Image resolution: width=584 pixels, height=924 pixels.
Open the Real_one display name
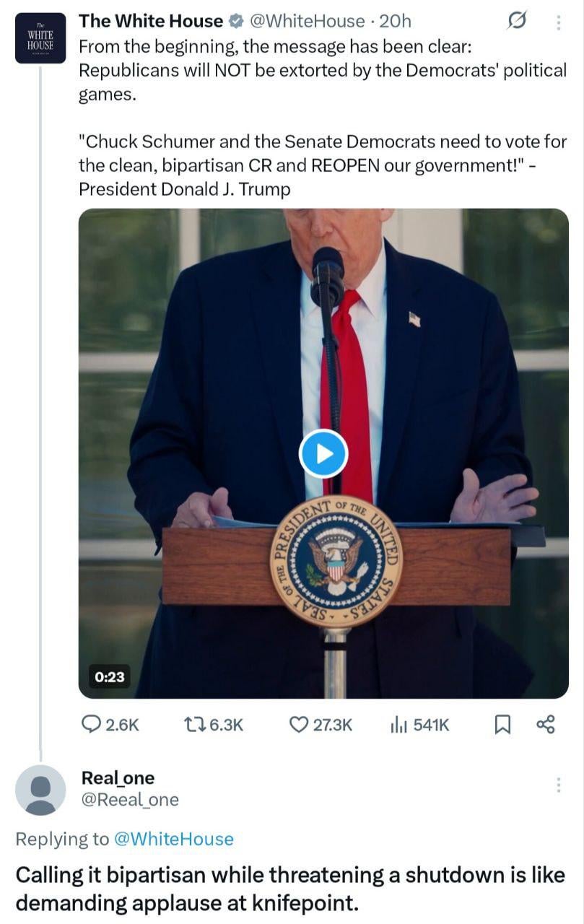pyautogui.click(x=118, y=777)
